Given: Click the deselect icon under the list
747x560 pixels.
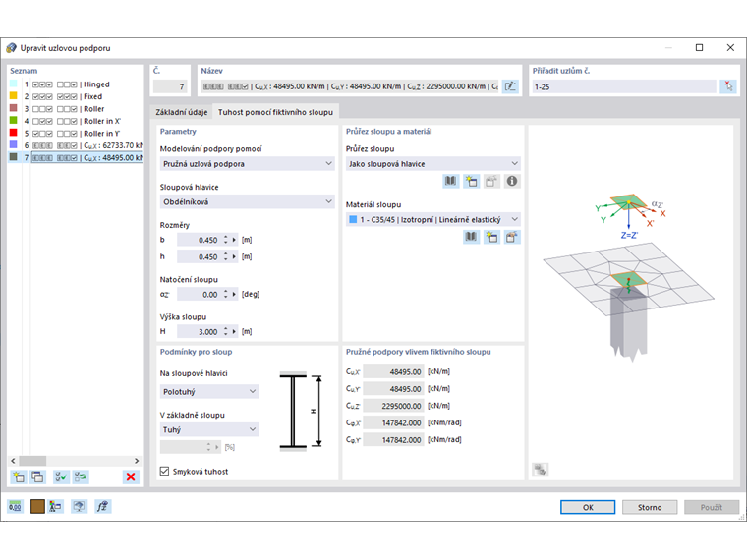Looking at the screenshot, I should pyautogui.click(x=81, y=476).
